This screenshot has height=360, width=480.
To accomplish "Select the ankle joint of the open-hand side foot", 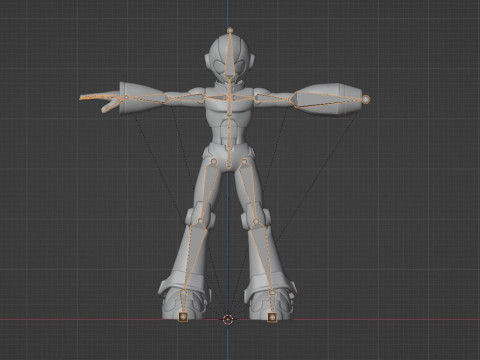I will tap(183, 293).
